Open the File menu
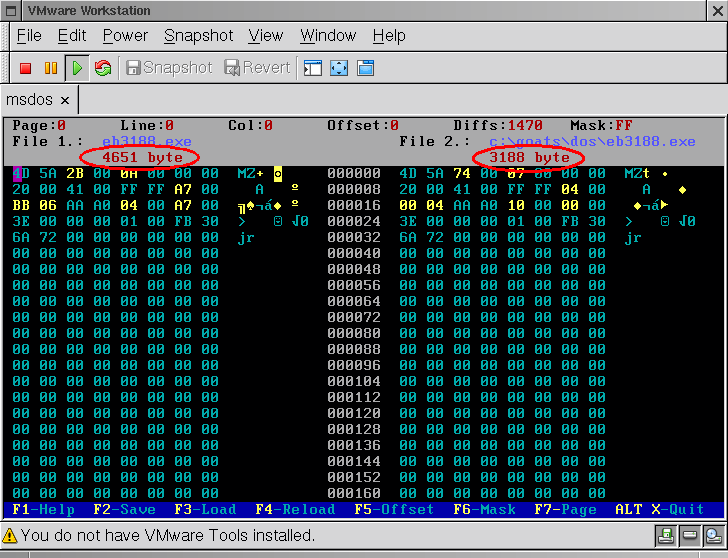Screen dimensions: 728x558 click(x=29, y=36)
